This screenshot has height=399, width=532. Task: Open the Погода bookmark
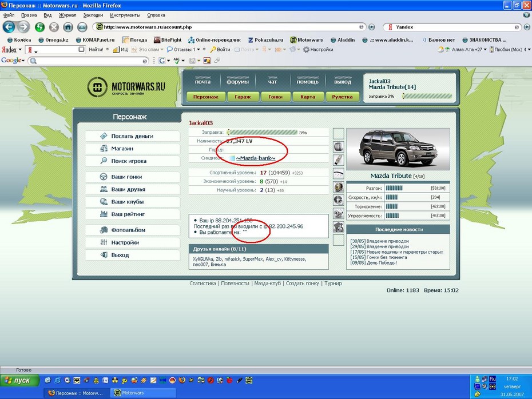[x=134, y=40]
